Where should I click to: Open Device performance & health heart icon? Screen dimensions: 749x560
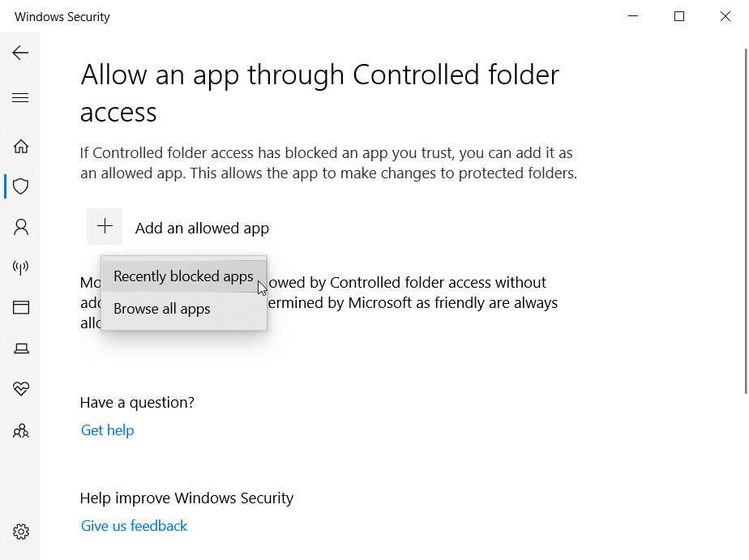[21, 389]
